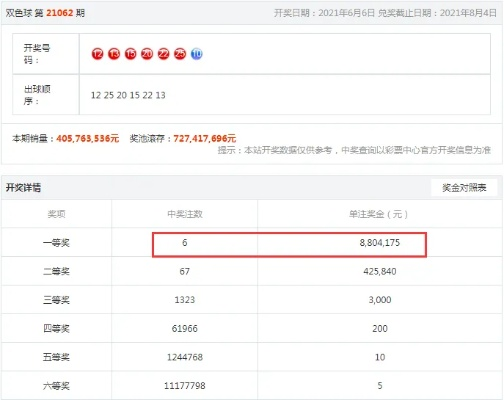Click the red ball numbered 25

coord(180,54)
